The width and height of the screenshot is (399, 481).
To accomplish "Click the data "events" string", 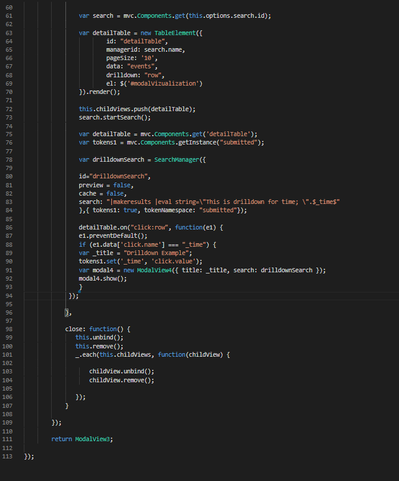I will point(141,67).
